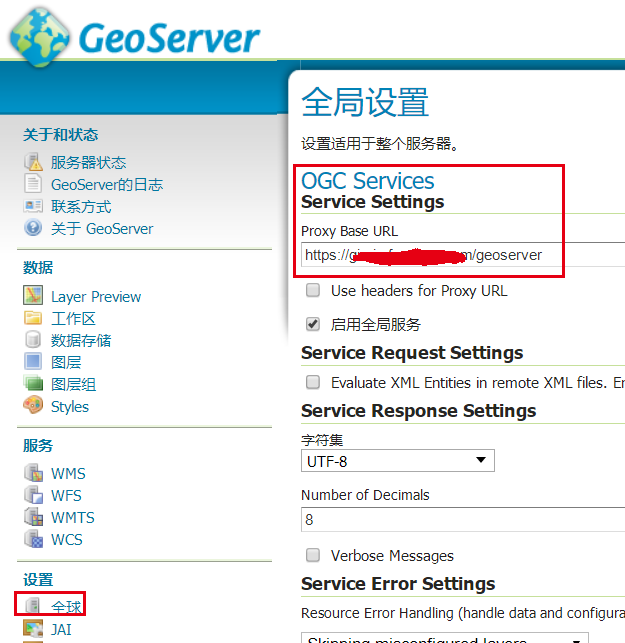Uncheck the 启用全局服务 checkbox
The width and height of the screenshot is (625, 643).
point(313,324)
